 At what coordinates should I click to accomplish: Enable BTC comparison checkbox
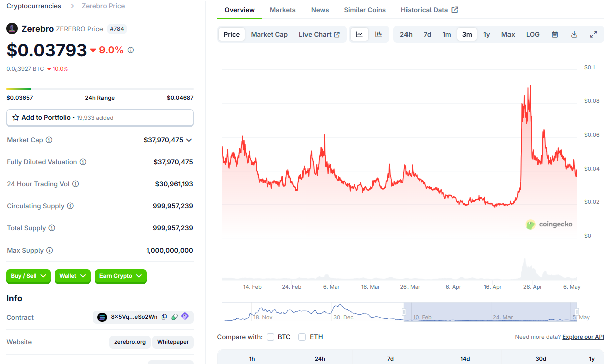(270, 337)
